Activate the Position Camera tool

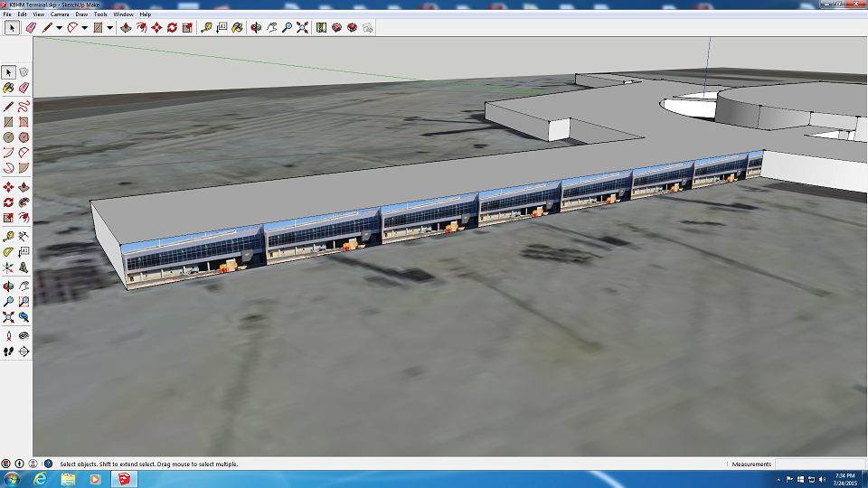(8, 336)
